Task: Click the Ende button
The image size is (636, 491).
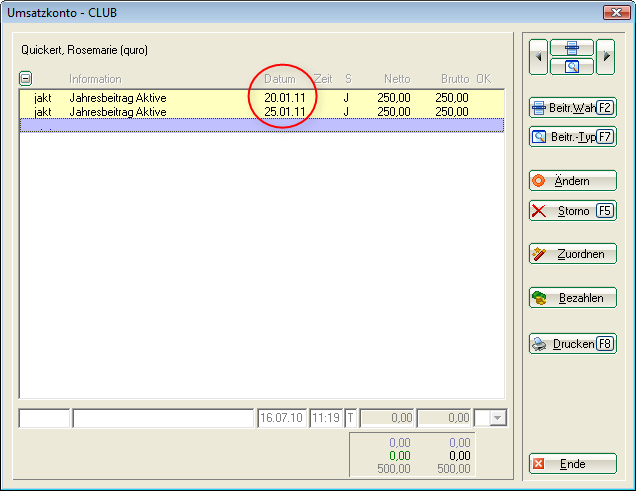Action: 573,464
